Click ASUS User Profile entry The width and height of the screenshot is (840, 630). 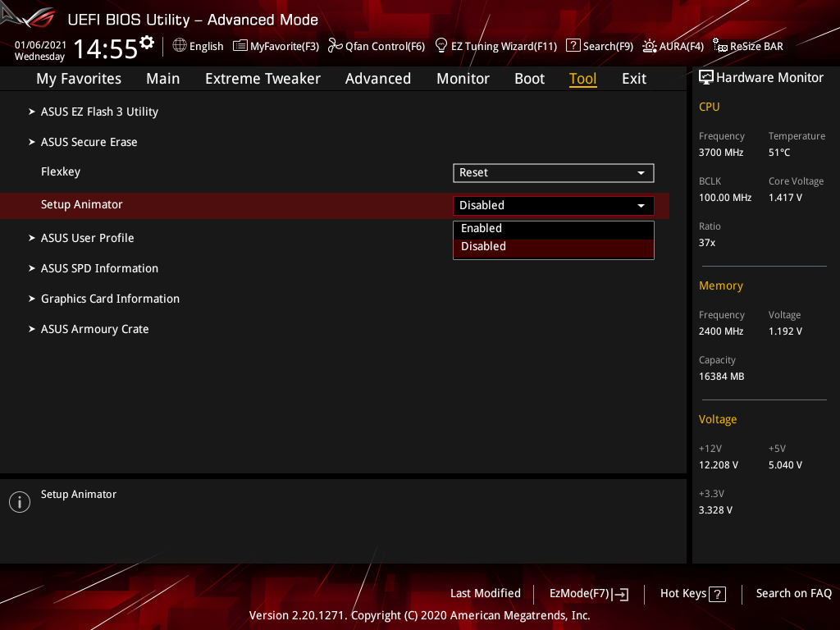(87, 238)
